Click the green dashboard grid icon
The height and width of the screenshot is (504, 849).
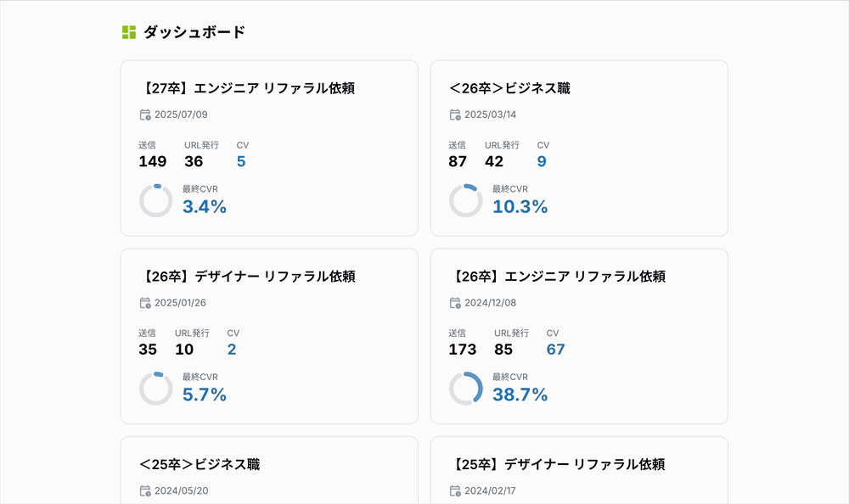point(128,32)
